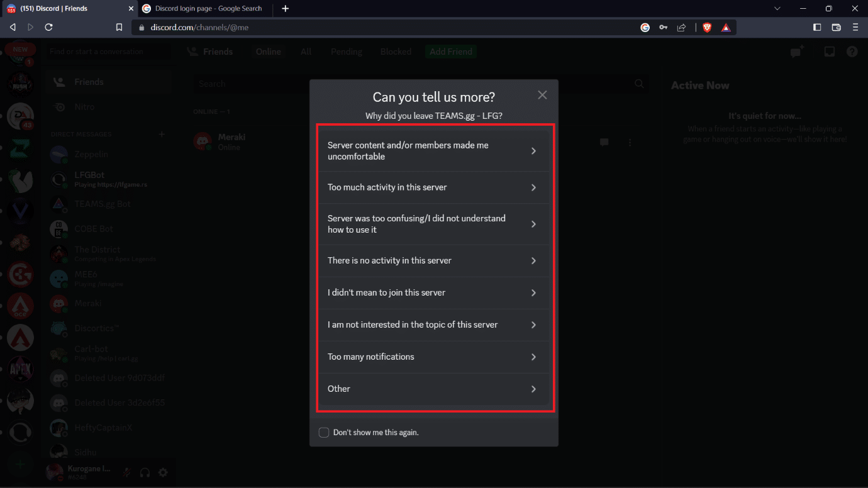
Task: Open User Settings gear icon
Action: pyautogui.click(x=163, y=472)
